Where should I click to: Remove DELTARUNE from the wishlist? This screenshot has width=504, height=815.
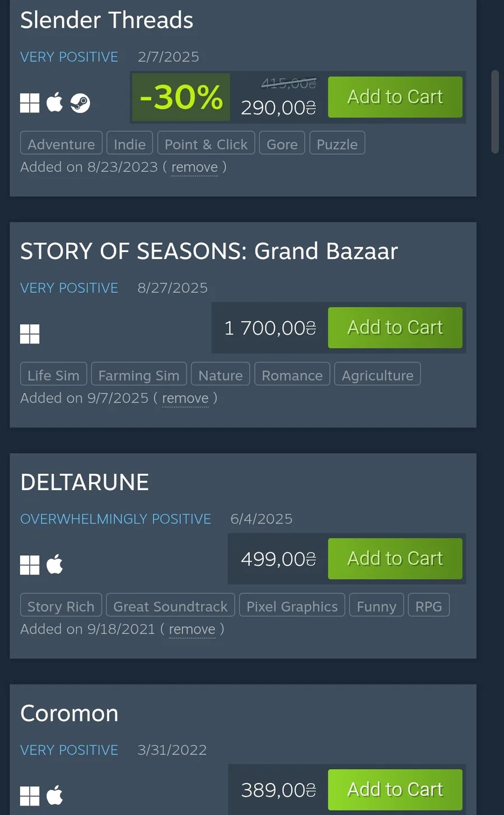192,629
